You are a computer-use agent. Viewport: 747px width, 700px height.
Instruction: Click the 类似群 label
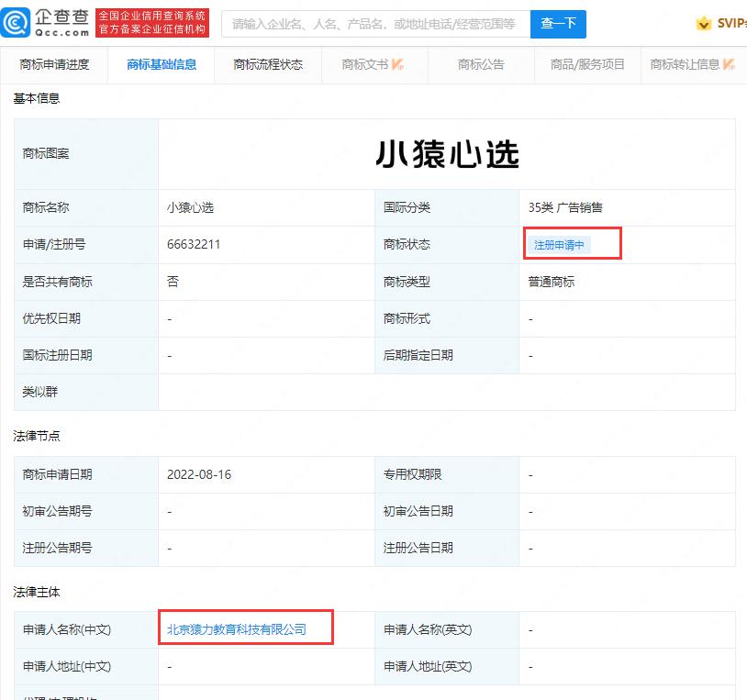tap(40, 392)
